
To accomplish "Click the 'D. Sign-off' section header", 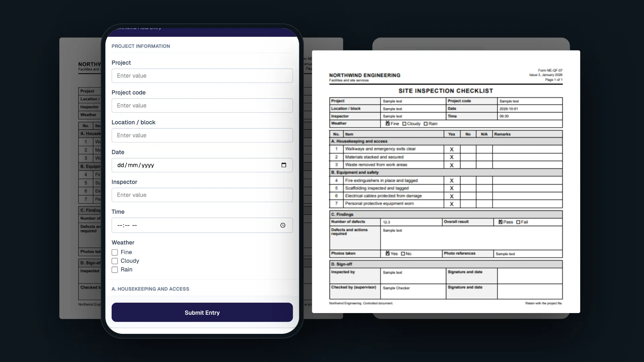I will pos(446,264).
